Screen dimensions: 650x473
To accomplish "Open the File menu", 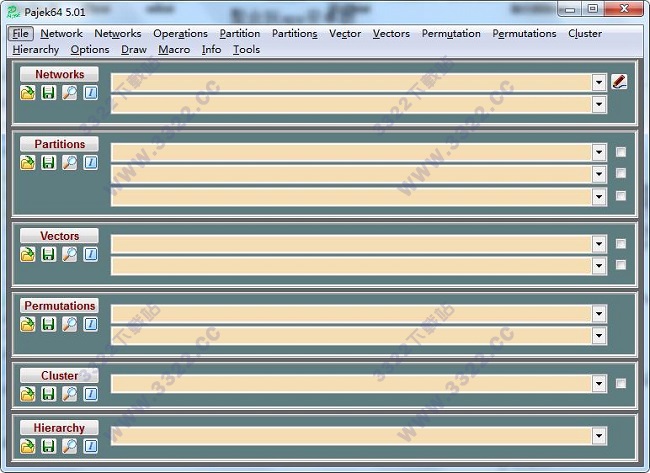I will click(x=21, y=34).
